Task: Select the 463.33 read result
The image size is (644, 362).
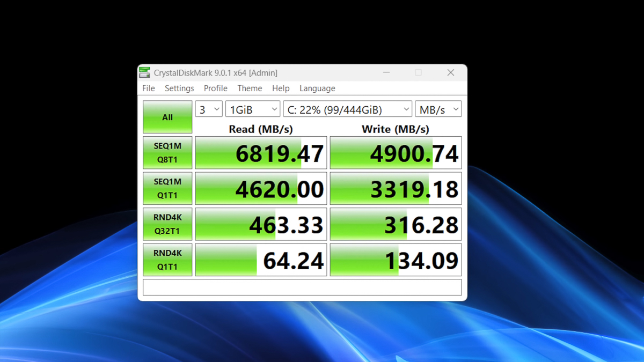Action: coord(261,224)
